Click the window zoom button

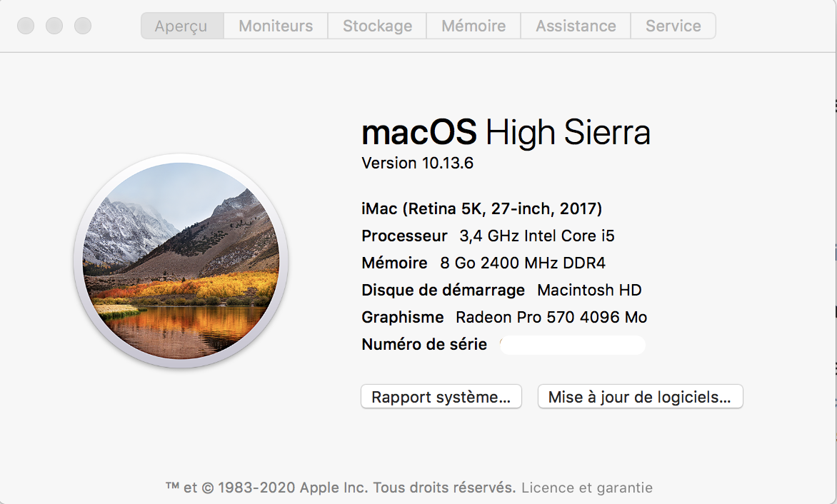pyautogui.click(x=83, y=26)
